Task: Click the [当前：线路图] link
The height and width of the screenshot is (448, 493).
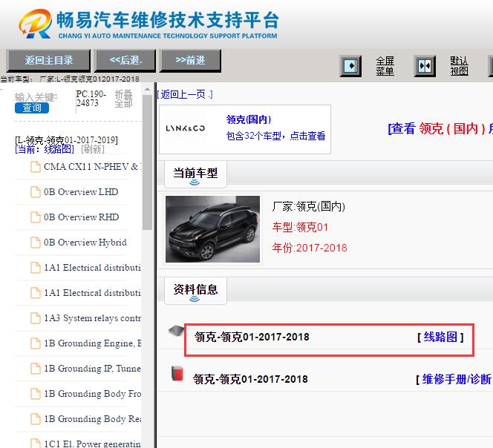Action: click(x=45, y=149)
